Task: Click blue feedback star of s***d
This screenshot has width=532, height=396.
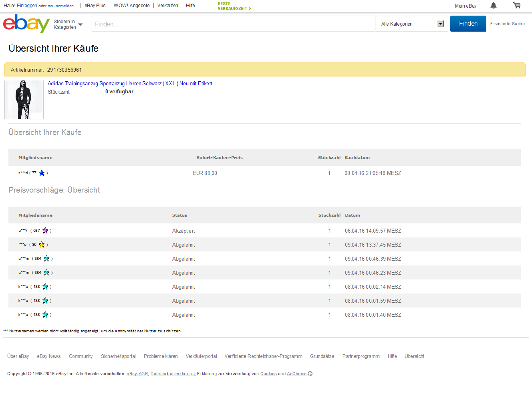Action: coord(42,173)
